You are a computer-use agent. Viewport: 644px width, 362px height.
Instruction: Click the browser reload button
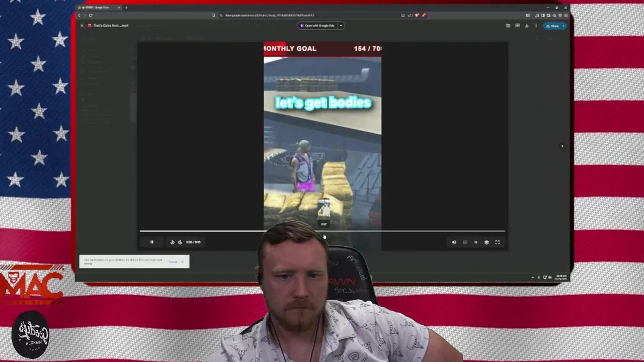(x=91, y=15)
